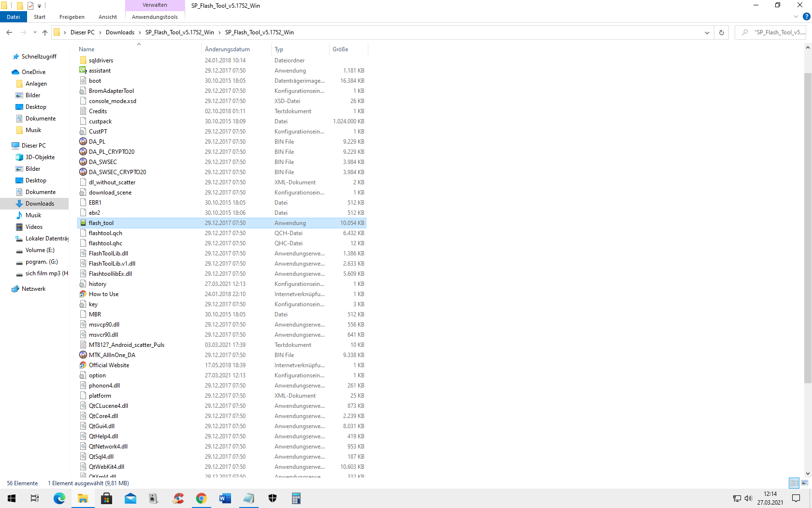812x508 pixels.
Task: Open Calculator from the taskbar
Action: [296, 498]
